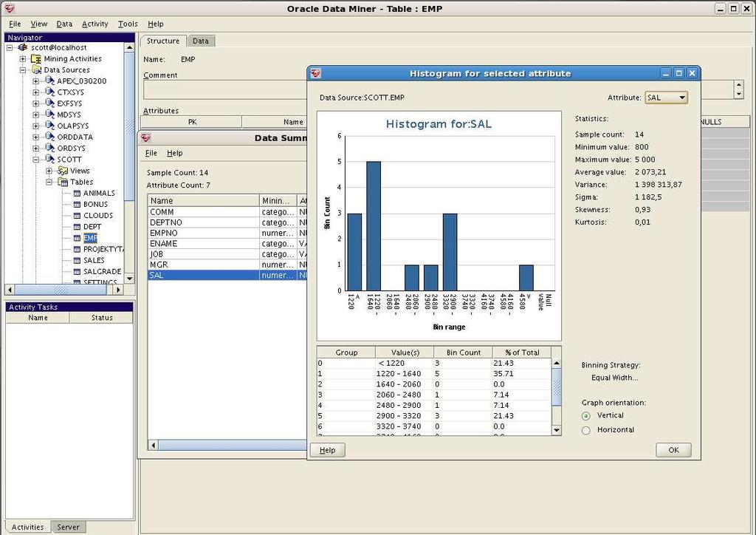Select the SAL attribute row

[227, 276]
